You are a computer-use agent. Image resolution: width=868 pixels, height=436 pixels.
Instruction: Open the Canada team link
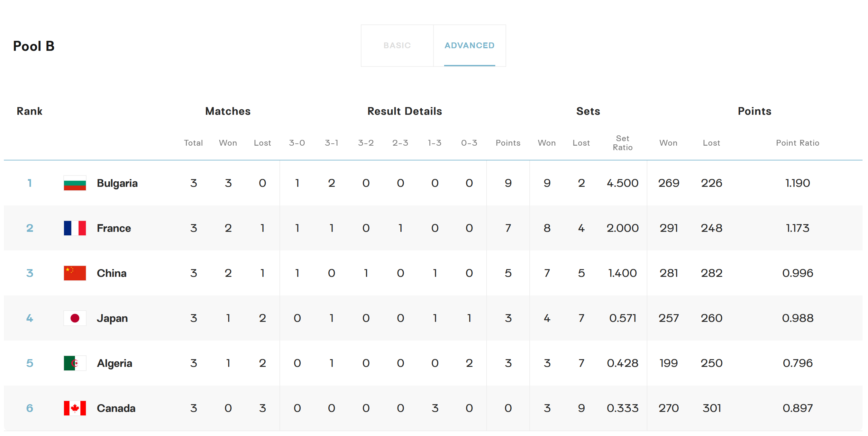[116, 408]
